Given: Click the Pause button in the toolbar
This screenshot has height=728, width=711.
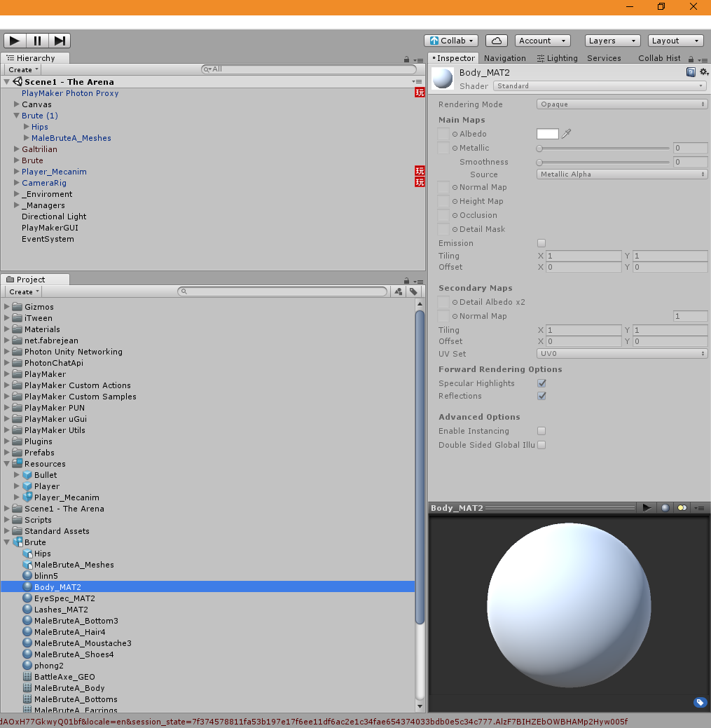Looking at the screenshot, I should [36, 41].
